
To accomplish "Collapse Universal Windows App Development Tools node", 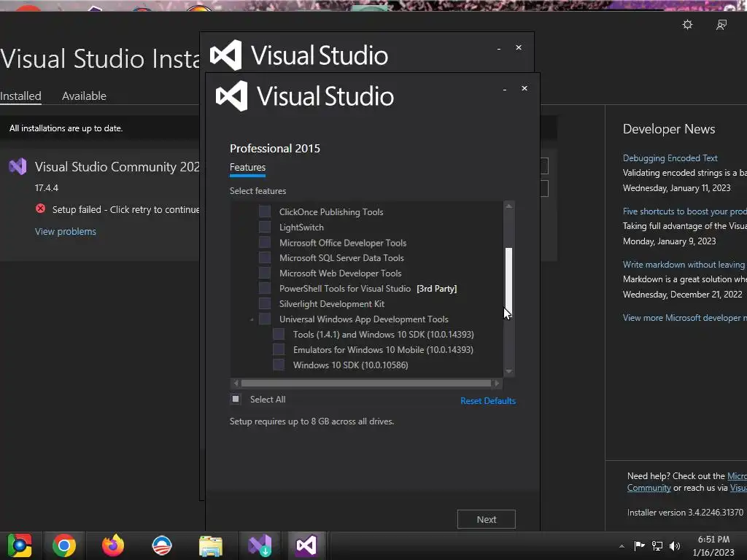I will (252, 319).
